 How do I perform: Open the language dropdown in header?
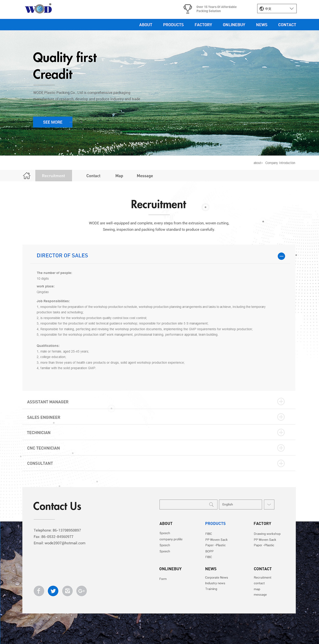pyautogui.click(x=277, y=8)
